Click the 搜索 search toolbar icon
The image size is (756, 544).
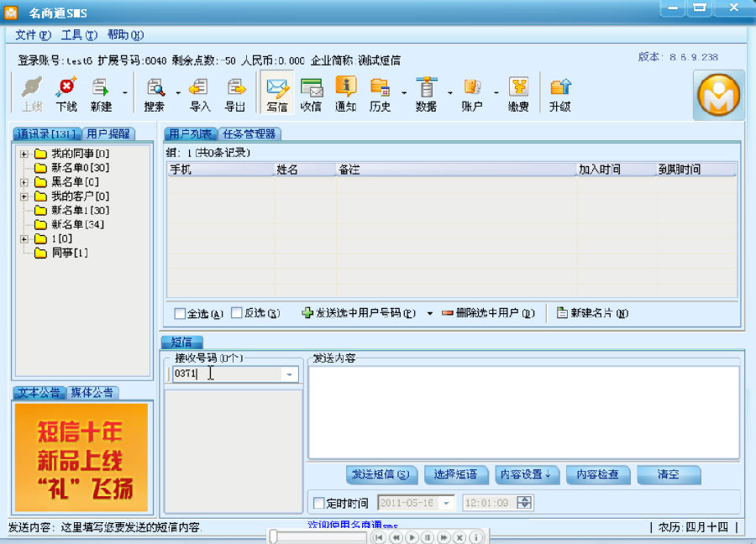(x=155, y=94)
